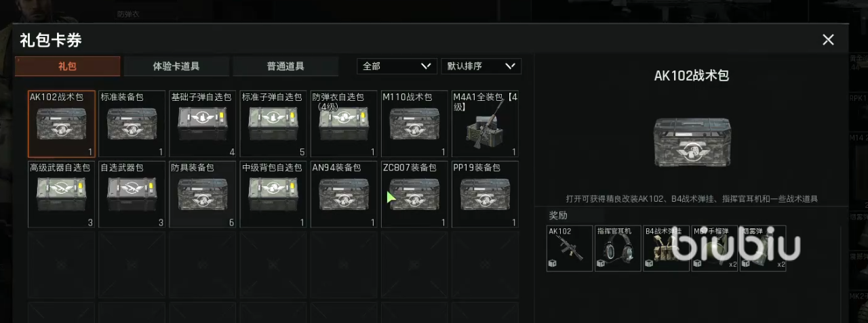
Task: Select the 防弹衣自选包 crate
Action: coord(344,124)
